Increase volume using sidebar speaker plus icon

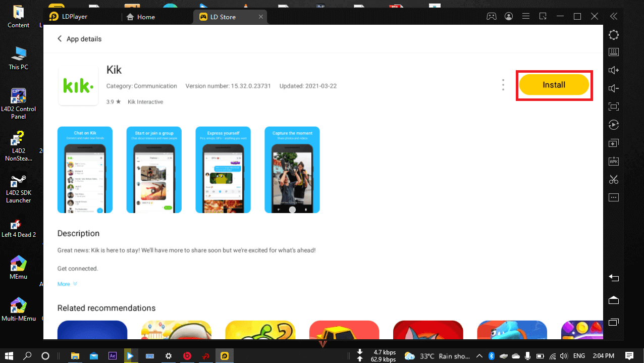tap(614, 70)
